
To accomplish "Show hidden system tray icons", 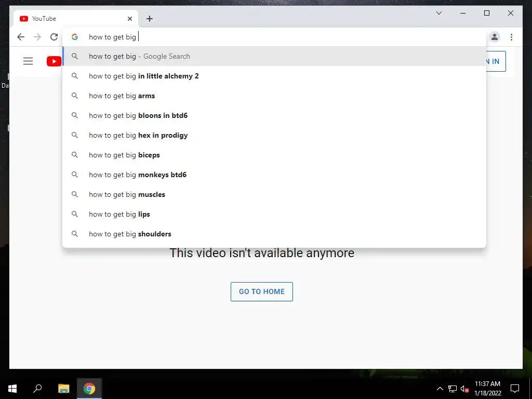I will tap(440, 389).
